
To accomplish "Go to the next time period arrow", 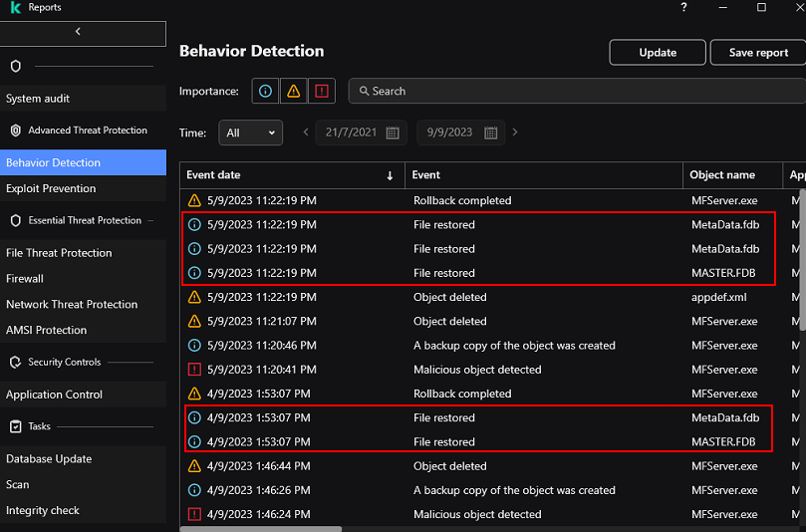I will (515, 133).
